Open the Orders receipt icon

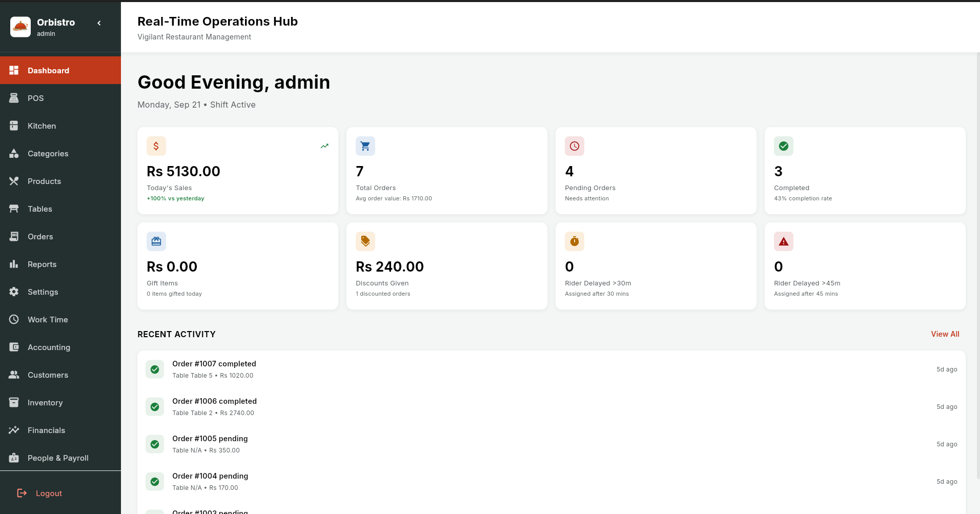click(14, 236)
